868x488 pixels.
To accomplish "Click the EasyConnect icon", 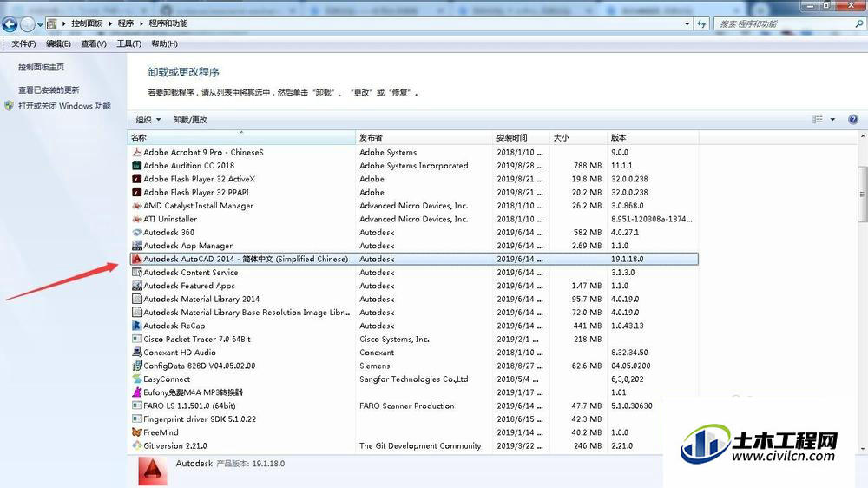I will click(137, 379).
